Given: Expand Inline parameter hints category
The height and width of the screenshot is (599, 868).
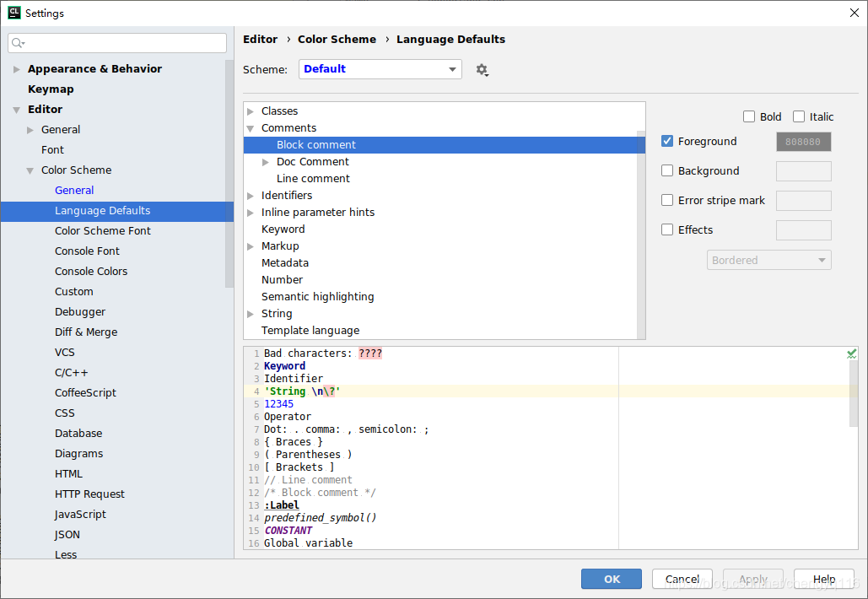Looking at the screenshot, I should (x=251, y=213).
